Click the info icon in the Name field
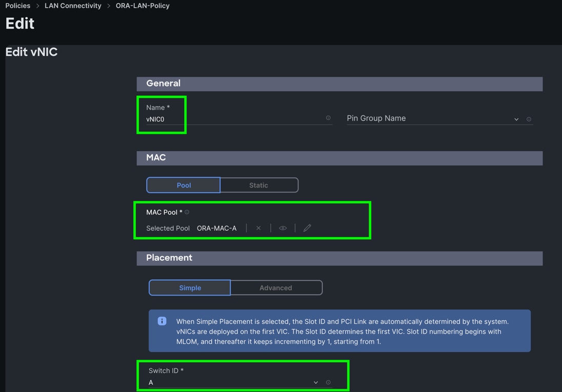The image size is (562, 392). pyautogui.click(x=328, y=118)
